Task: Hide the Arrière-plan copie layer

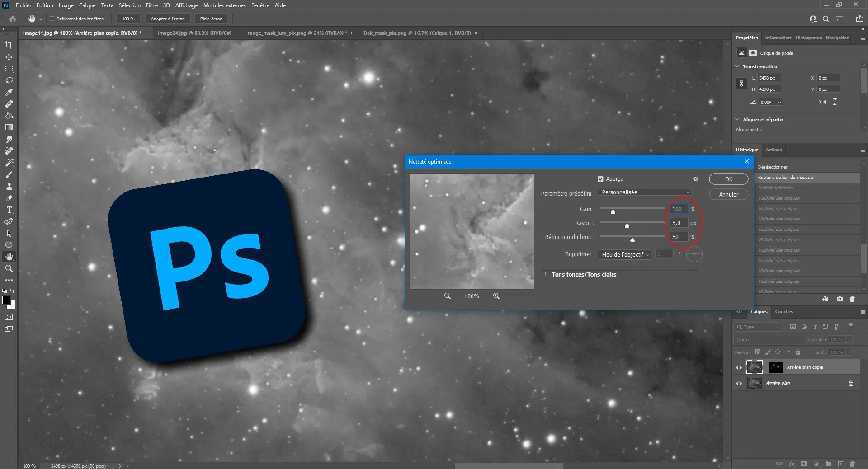Action: point(739,367)
